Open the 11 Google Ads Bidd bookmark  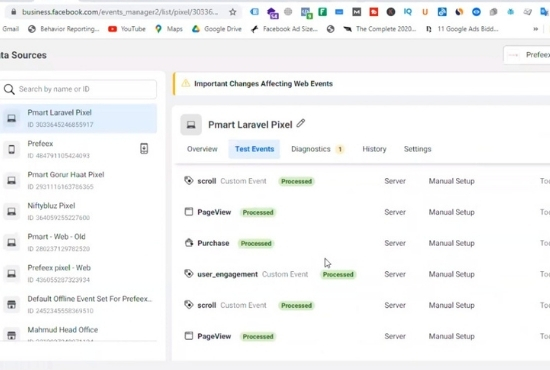click(462, 29)
